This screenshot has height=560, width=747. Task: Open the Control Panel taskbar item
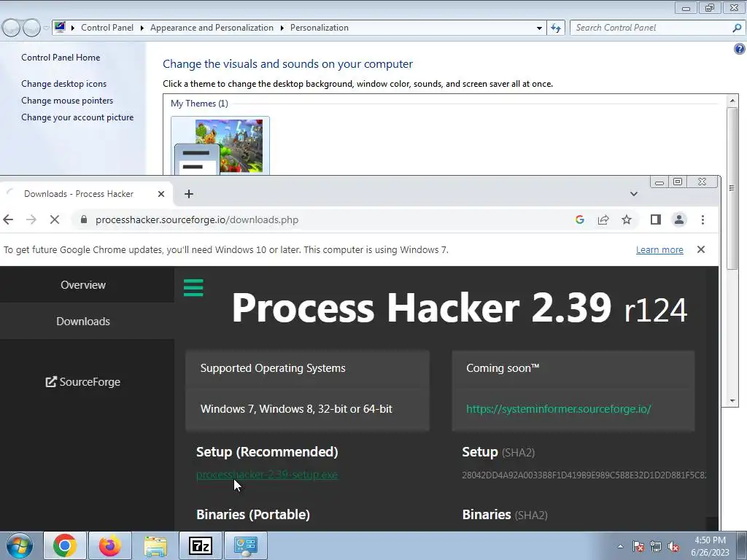coord(245,545)
